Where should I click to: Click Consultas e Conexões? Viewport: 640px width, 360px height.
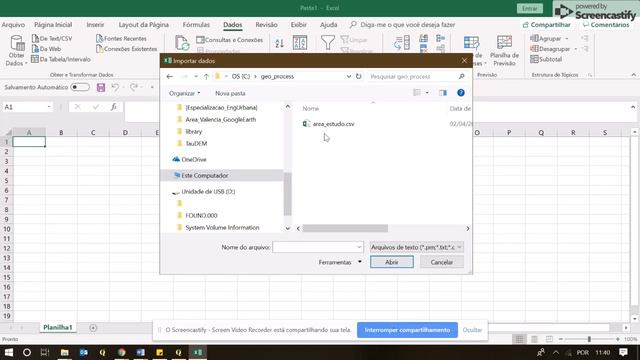point(229,40)
